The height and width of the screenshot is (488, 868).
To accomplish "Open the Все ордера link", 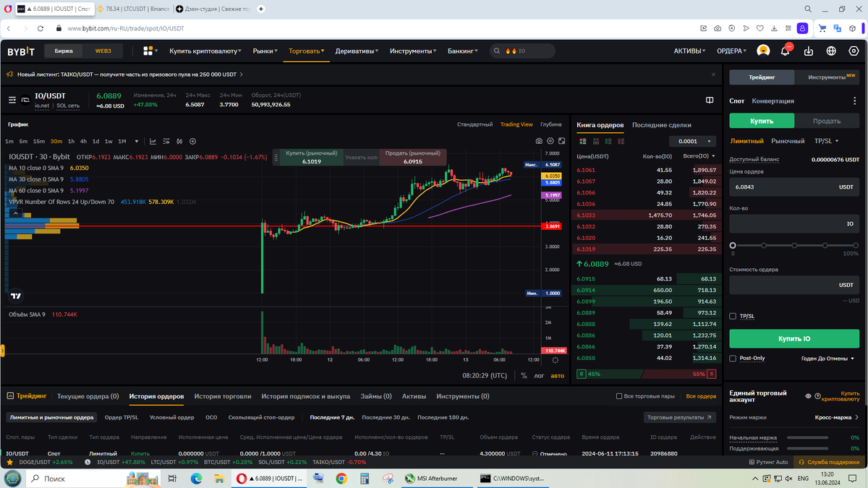I will pyautogui.click(x=701, y=396).
